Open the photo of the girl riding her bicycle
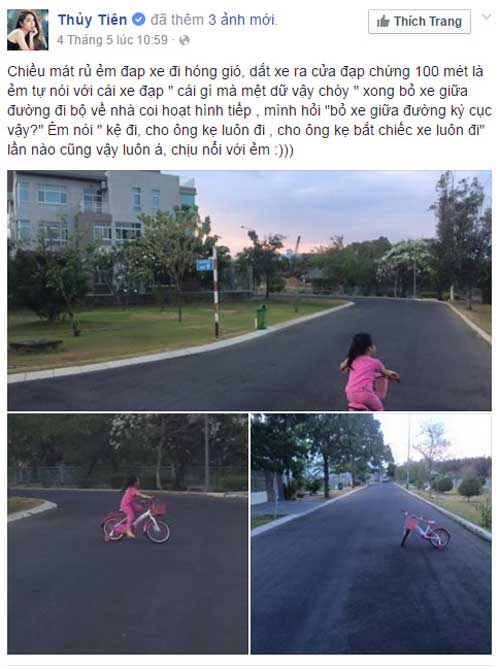The image size is (500, 667). coord(127,534)
